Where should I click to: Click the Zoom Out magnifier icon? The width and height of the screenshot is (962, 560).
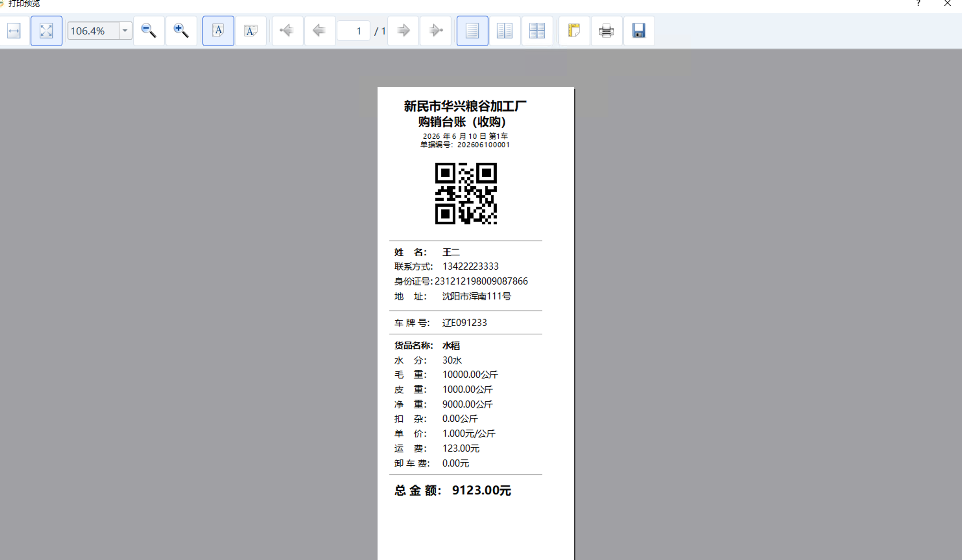click(x=149, y=31)
